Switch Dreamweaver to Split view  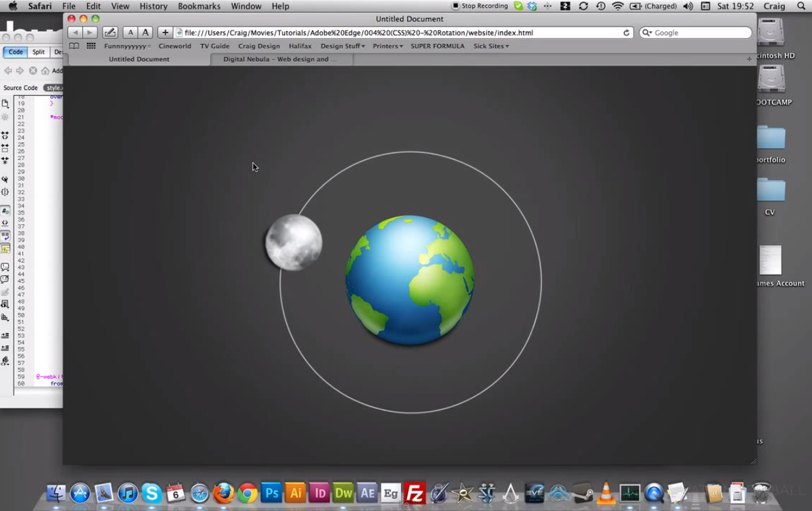pos(38,53)
